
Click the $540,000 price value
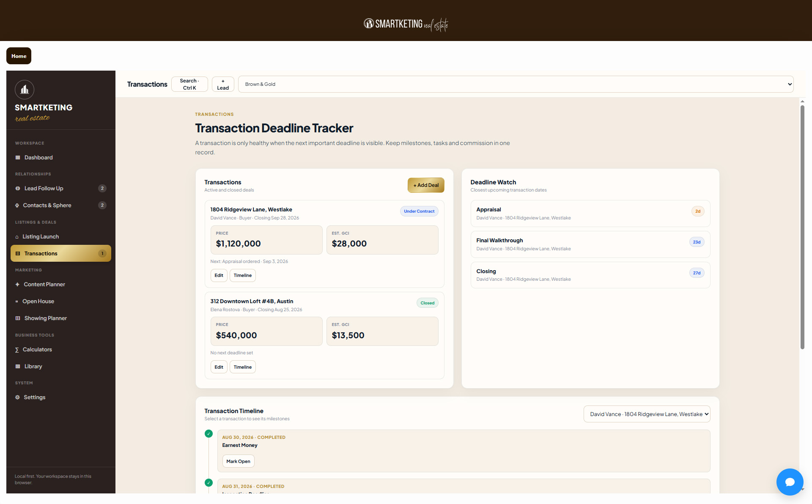236,335
